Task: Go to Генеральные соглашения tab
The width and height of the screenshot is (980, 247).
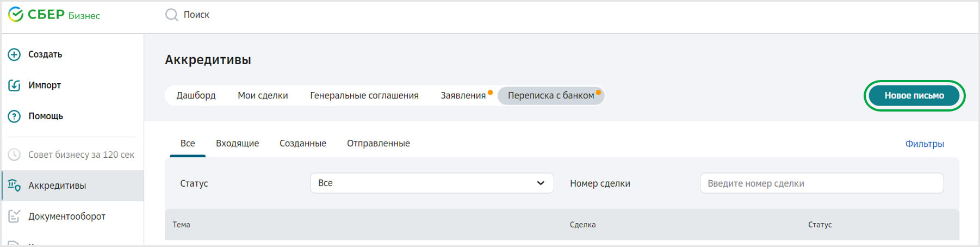Action: tap(364, 96)
